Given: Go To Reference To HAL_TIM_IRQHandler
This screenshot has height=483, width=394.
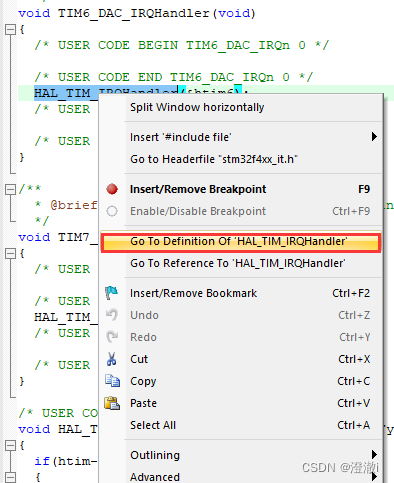Looking at the screenshot, I should (x=241, y=263).
